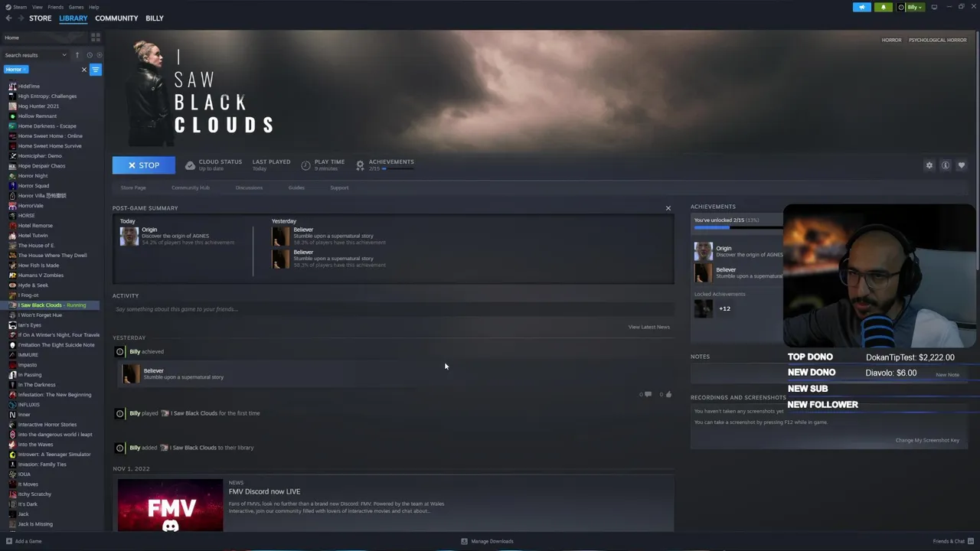Click Manage Downloads text in footer

pos(492,541)
